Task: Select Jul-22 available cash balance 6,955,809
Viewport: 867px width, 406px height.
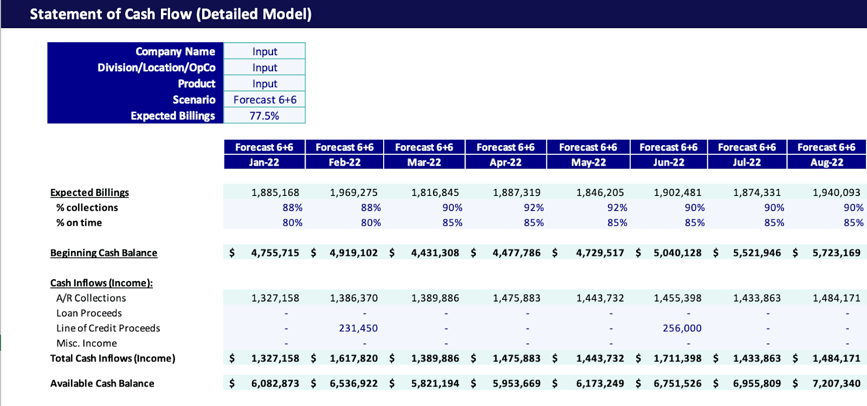Action: (x=760, y=383)
